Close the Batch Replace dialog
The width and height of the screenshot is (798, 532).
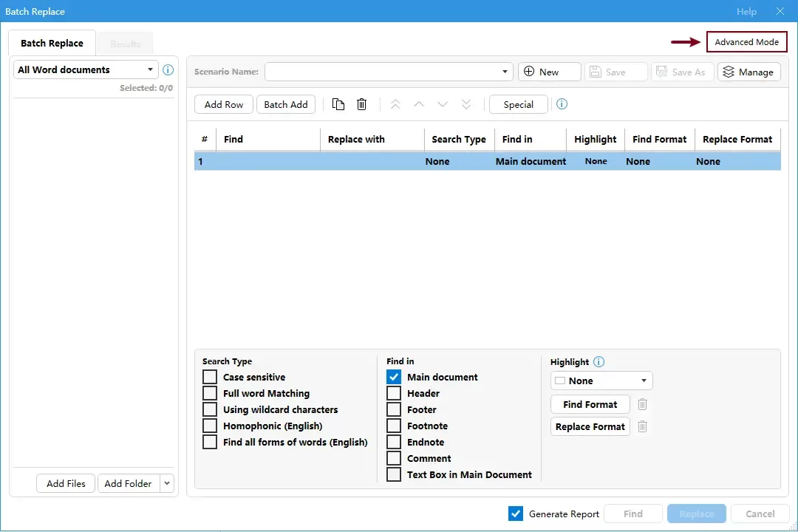780,10
